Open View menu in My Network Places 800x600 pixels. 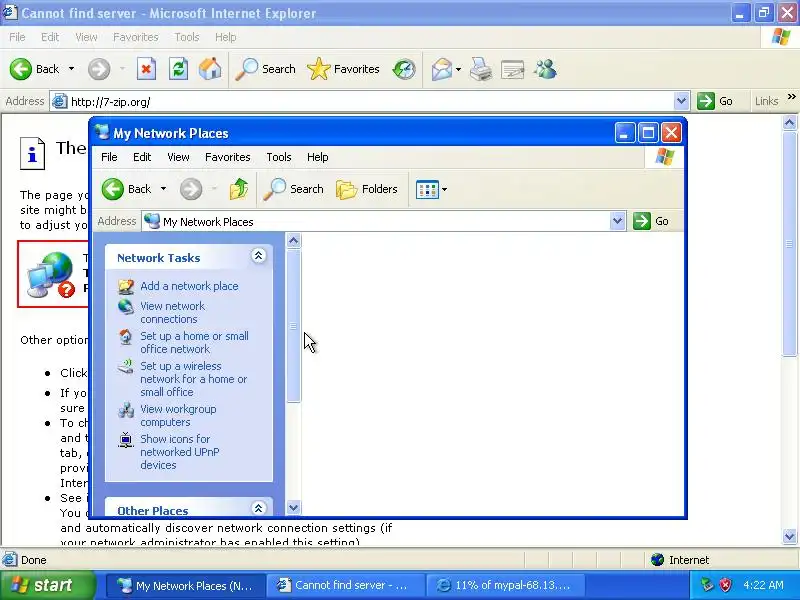point(178,157)
